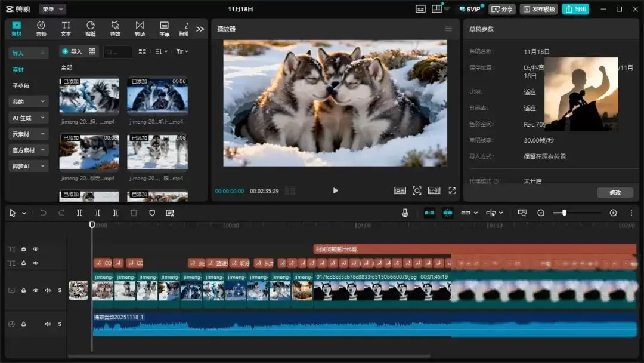644x363 pixels.
Task: Trim left of playhead (delete left)
Action: (x=97, y=213)
